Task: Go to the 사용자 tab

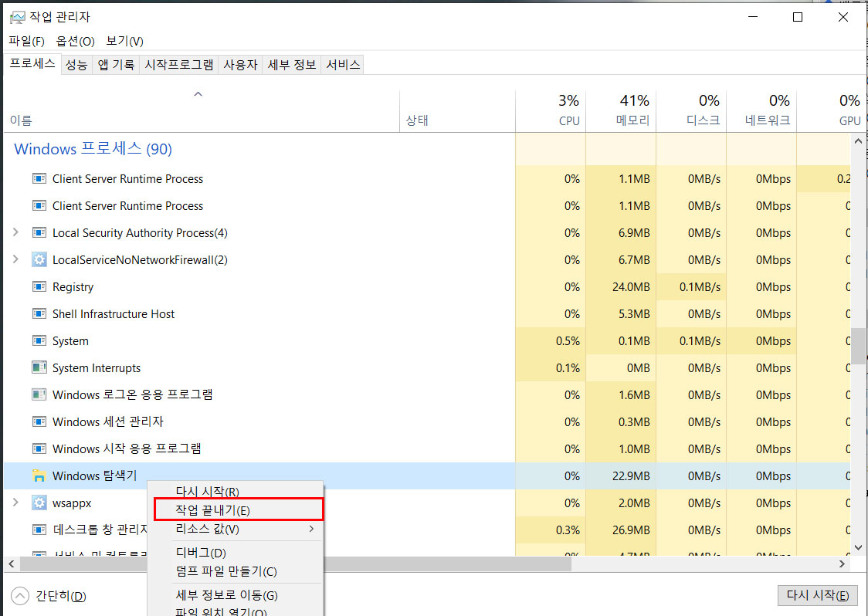Action: (240, 65)
